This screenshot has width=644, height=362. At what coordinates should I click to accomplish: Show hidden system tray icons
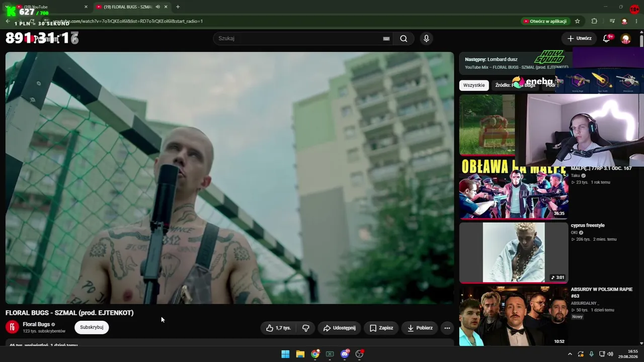coord(570,354)
